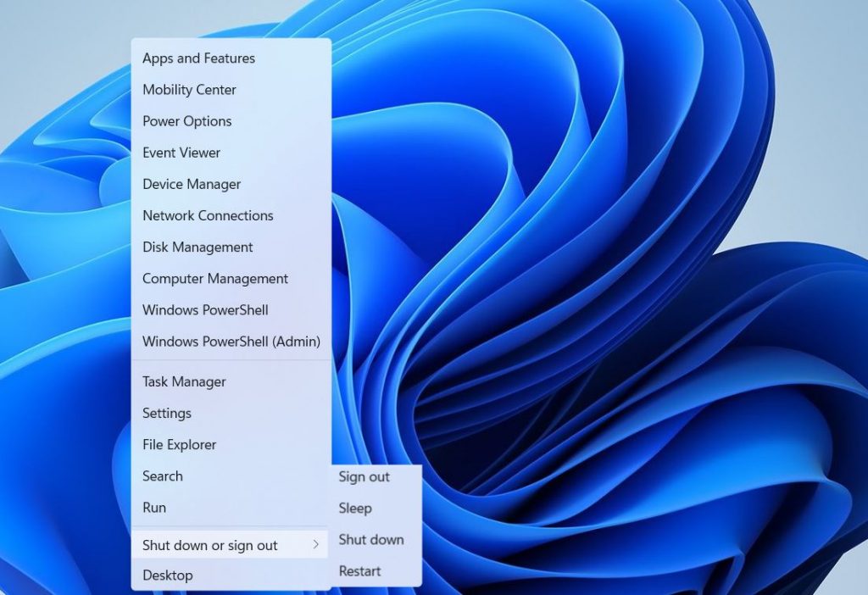Launch Mobility Center
This screenshot has width=868, height=595.
[x=188, y=89]
